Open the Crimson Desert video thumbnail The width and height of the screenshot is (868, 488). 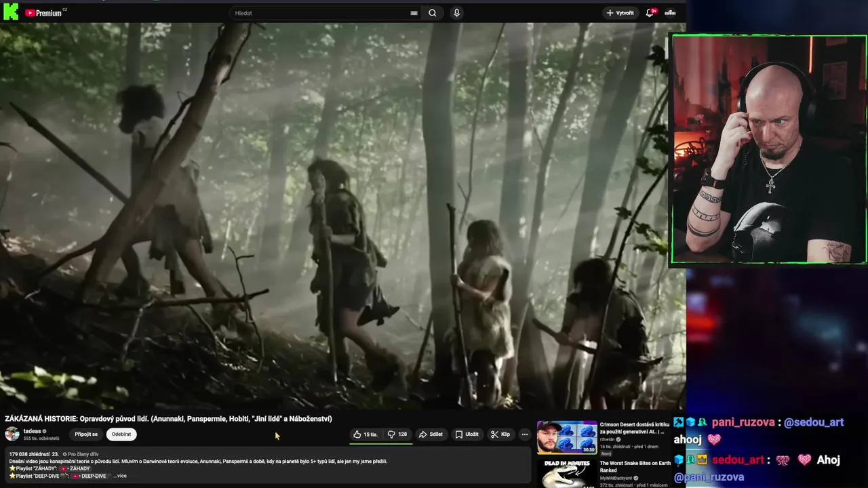point(567,437)
